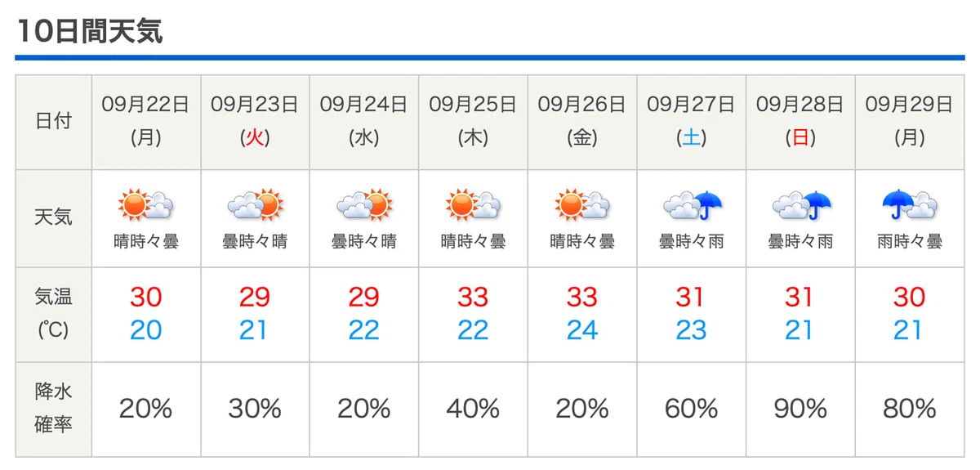Click the 60% rain probability value

[692, 409]
